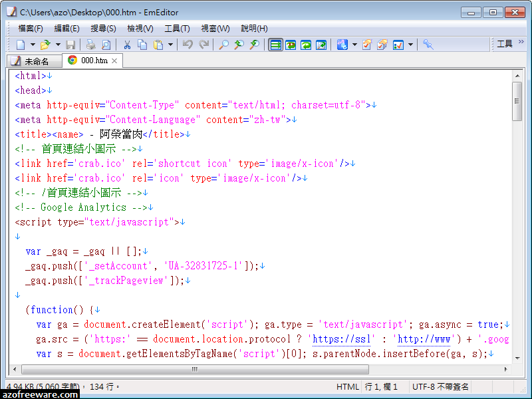Screen dimensions: 532x399
Task: Click the 'UA-32831725-1' string in code
Action: click(x=203, y=265)
